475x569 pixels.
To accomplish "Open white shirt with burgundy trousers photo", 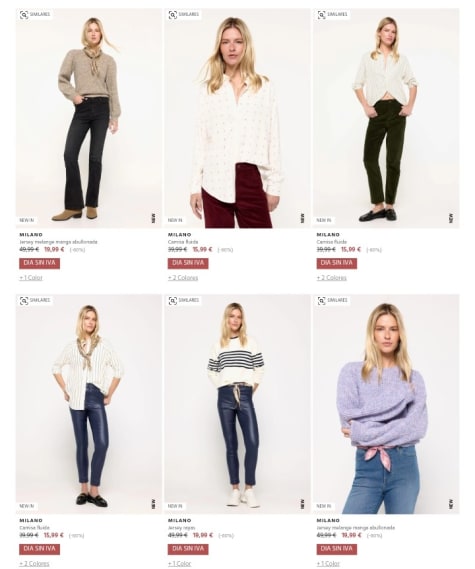I will pyautogui.click(x=237, y=118).
